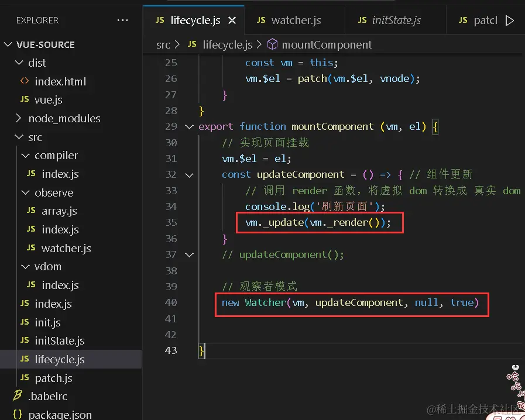Collapse the observe folder
This screenshot has width=525, height=420.
(x=25, y=192)
